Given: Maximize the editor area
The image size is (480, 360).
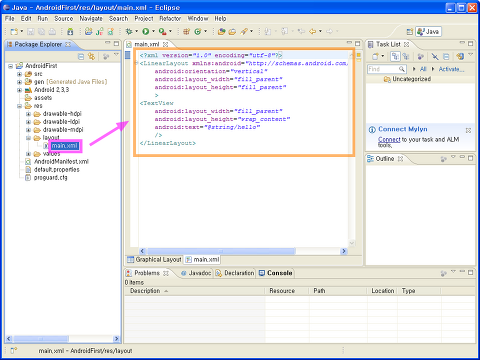Looking at the screenshot, I should (358, 43).
